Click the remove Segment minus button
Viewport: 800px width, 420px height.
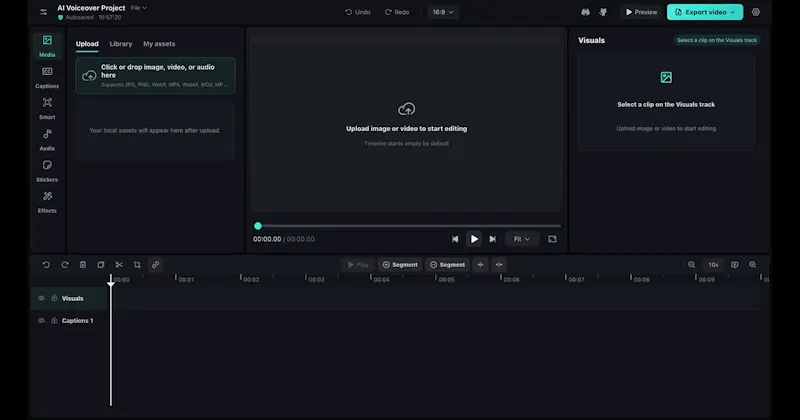coord(447,264)
